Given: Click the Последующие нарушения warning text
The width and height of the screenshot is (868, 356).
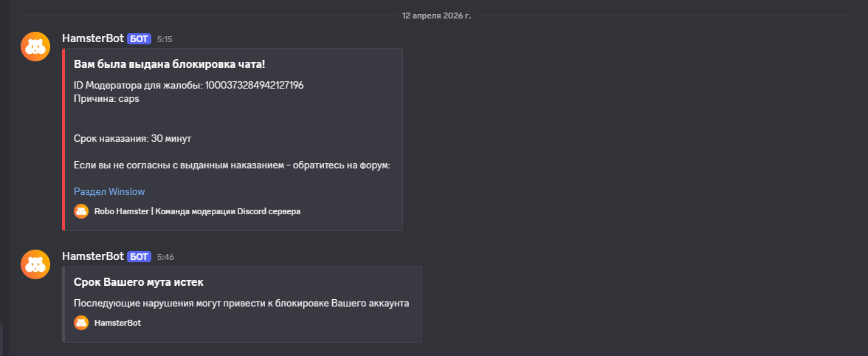Looking at the screenshot, I should coord(241,303).
